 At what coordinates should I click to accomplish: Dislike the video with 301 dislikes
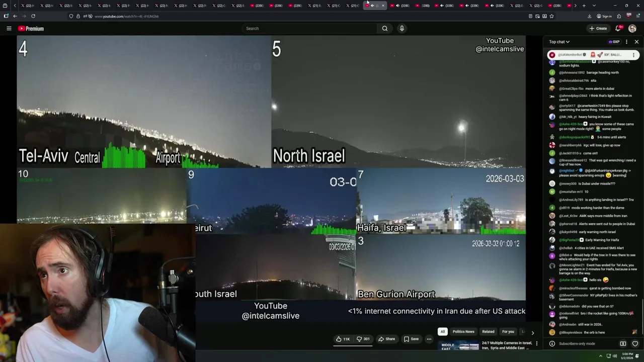coord(363,339)
